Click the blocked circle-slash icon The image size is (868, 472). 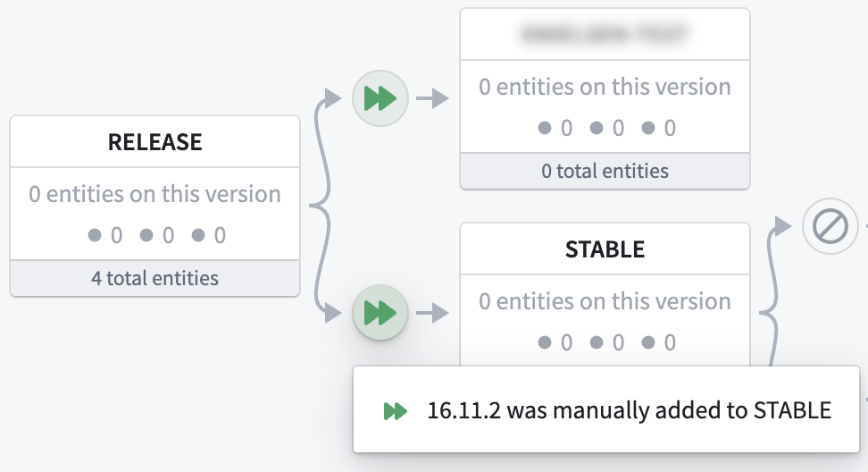[x=830, y=226]
